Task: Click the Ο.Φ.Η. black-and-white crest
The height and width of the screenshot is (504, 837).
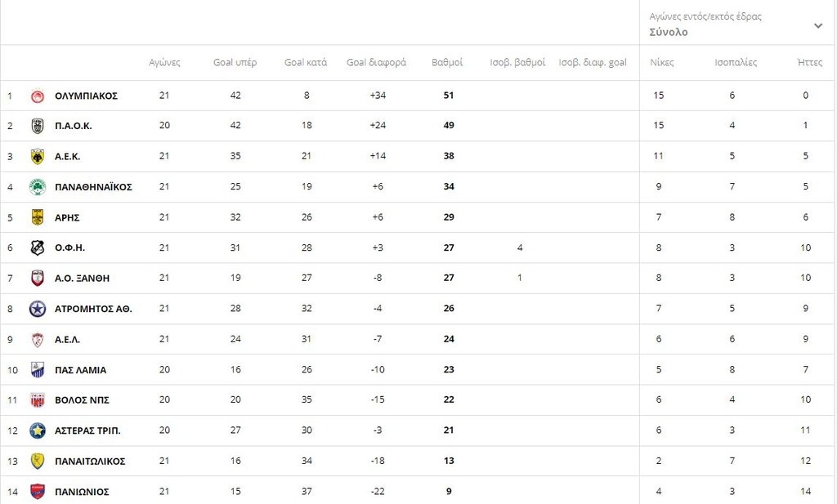Action: 37,248
